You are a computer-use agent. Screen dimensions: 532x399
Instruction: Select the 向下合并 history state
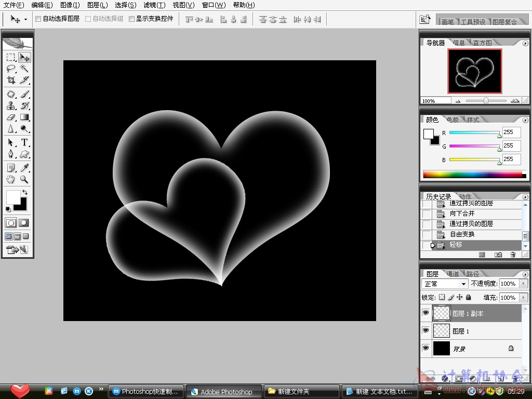pyautogui.click(x=472, y=214)
